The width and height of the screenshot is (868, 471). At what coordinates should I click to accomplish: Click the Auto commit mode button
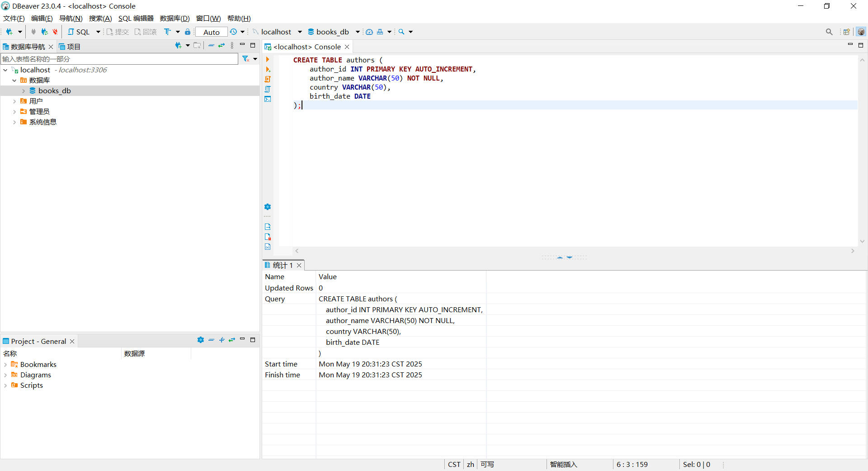pos(211,32)
